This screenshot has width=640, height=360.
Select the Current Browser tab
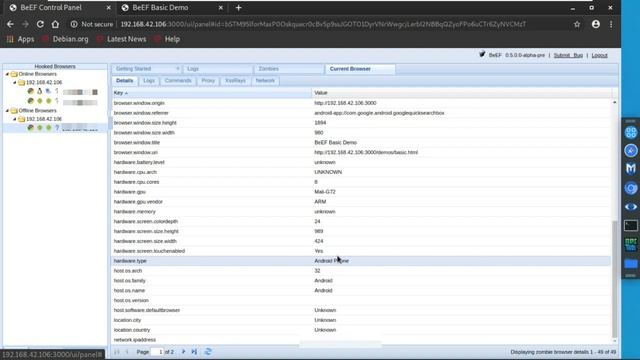(360, 69)
